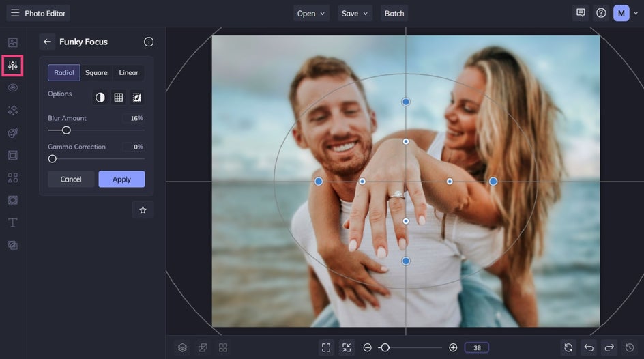The height and width of the screenshot is (359, 644).
Task: Open the Image Manager sidebar icon
Action: pos(13,42)
